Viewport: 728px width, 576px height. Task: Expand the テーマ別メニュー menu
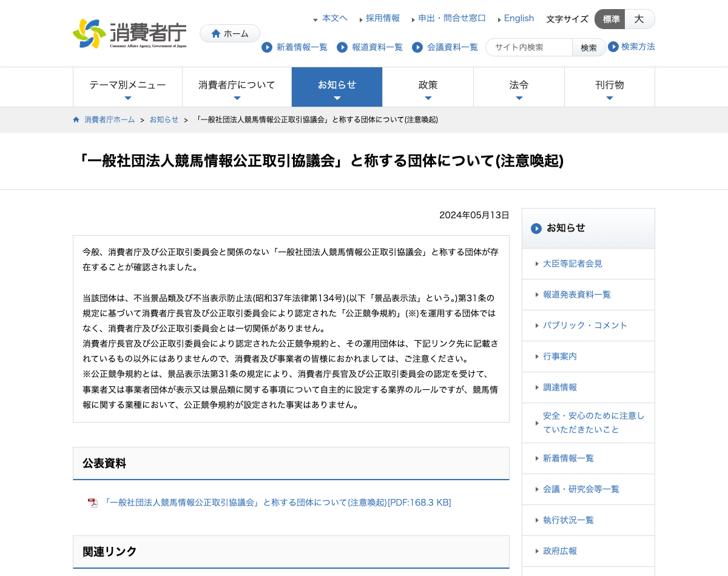pos(127,87)
